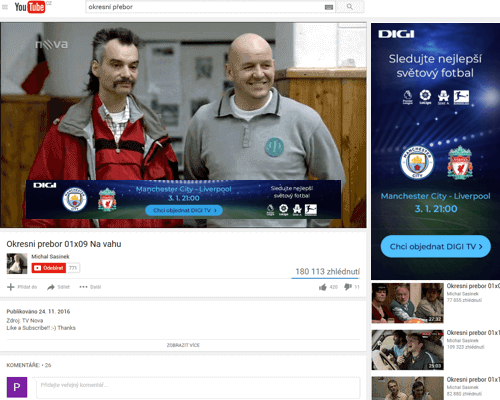The height and width of the screenshot is (400, 500).
Task: Click Liverpool crest in overlay banner
Action: pyautogui.click(x=107, y=200)
